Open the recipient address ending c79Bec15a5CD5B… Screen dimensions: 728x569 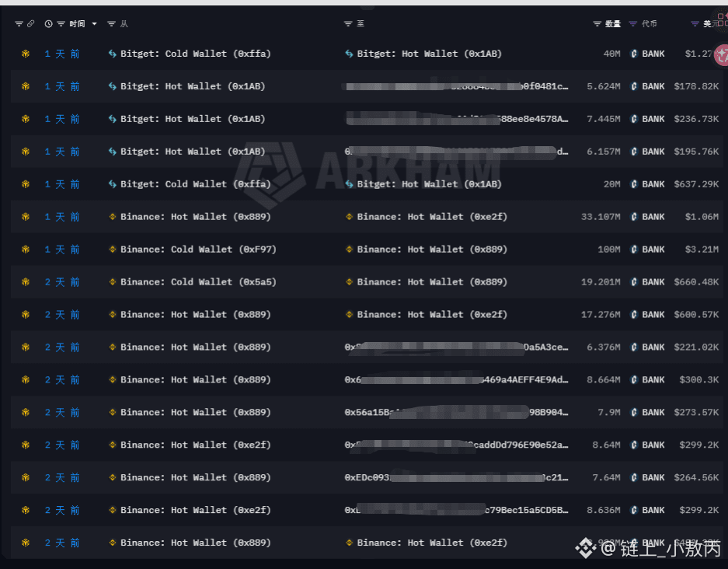[x=456, y=510]
